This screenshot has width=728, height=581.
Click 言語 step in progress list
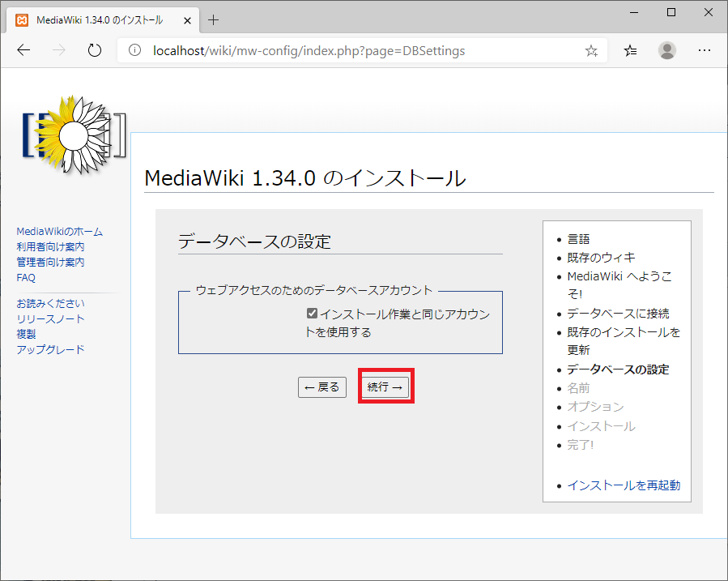pyautogui.click(x=578, y=239)
